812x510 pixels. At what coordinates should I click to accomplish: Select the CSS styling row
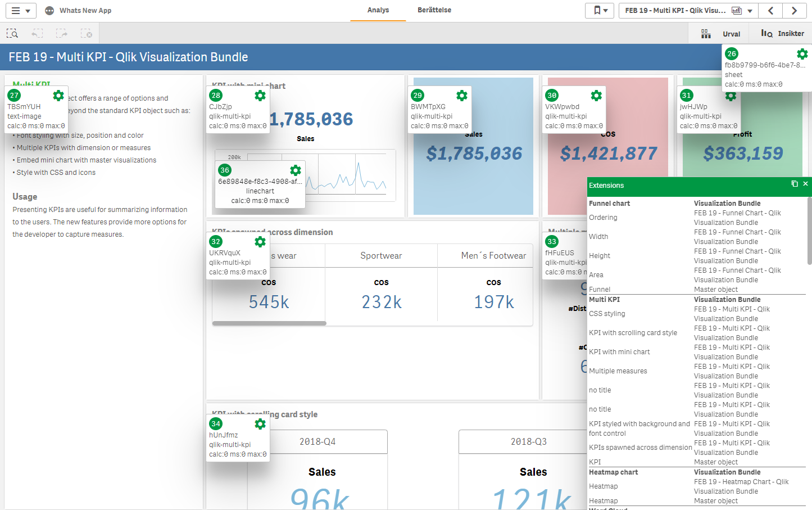click(697, 314)
